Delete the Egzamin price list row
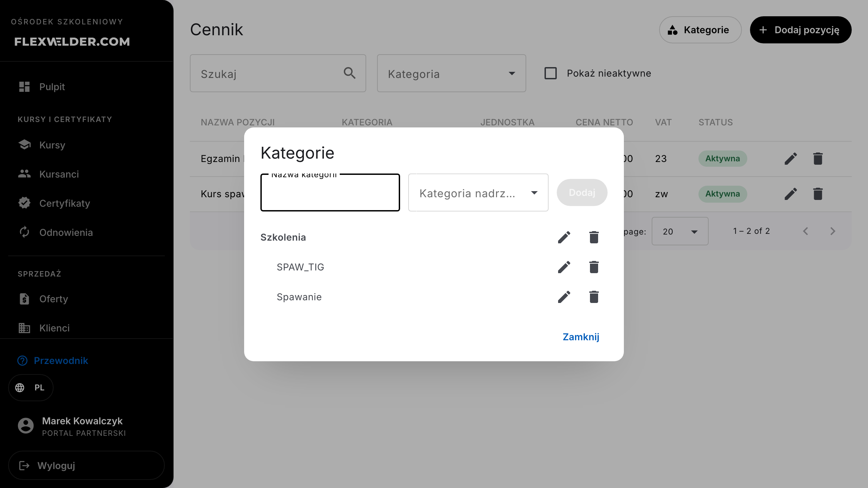 (818, 159)
